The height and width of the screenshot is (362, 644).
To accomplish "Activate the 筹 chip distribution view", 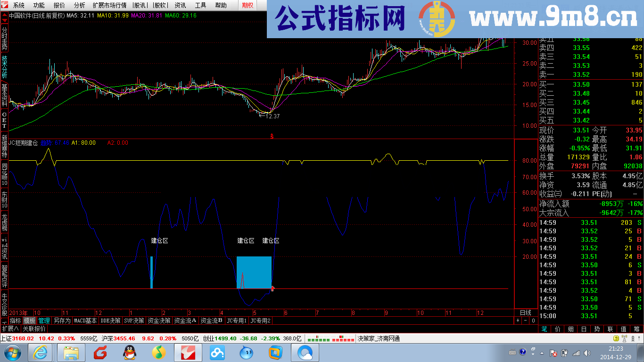I will point(636,329).
